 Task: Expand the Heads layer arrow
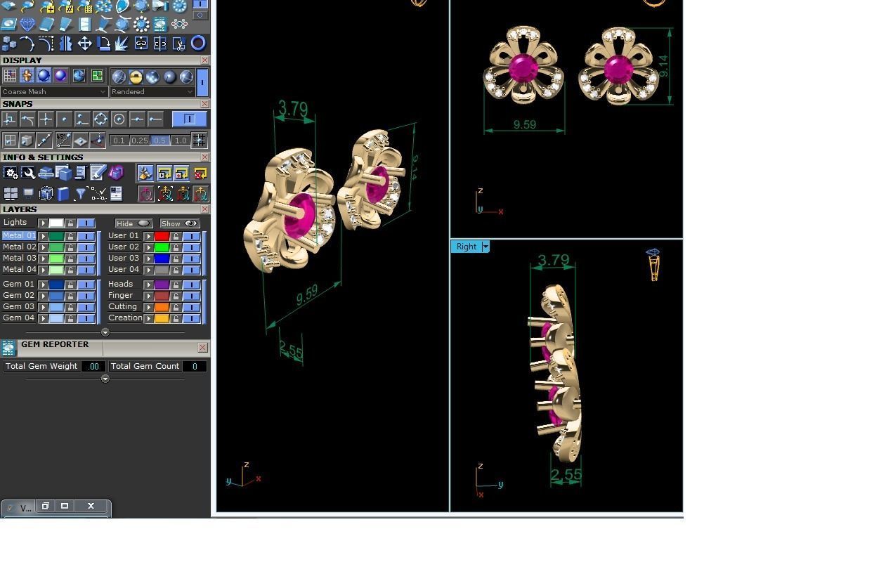(149, 285)
